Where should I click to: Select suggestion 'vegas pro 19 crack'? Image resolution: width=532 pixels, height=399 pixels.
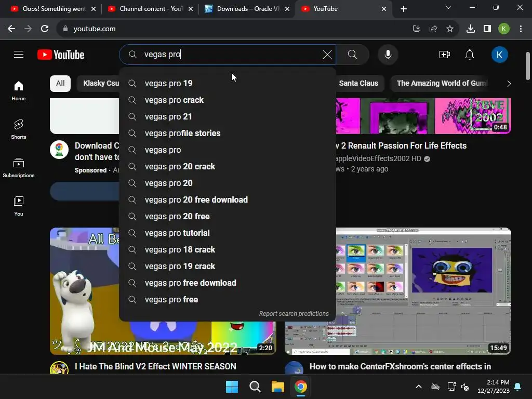[228, 267]
